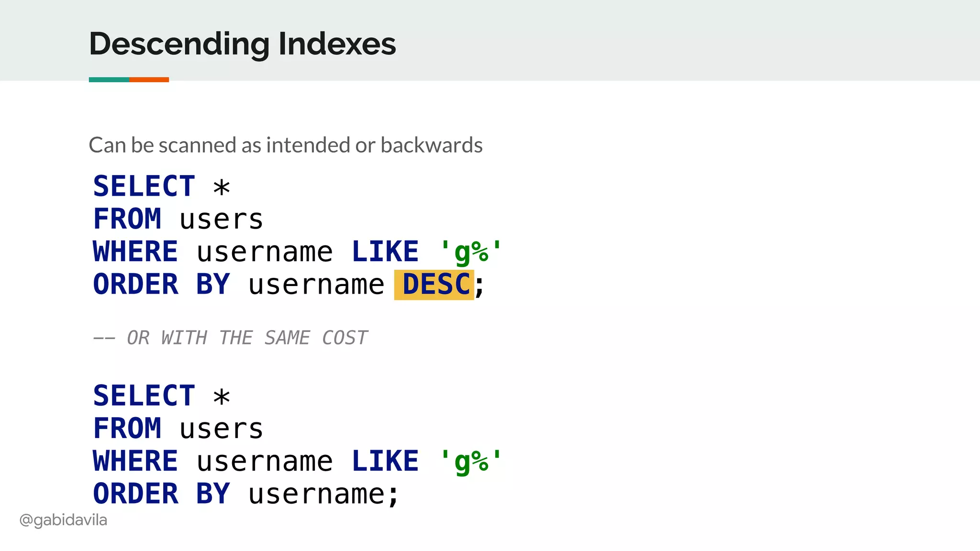Click the orange segment of the title underline
The width and height of the screenshot is (980, 551).
pos(149,80)
